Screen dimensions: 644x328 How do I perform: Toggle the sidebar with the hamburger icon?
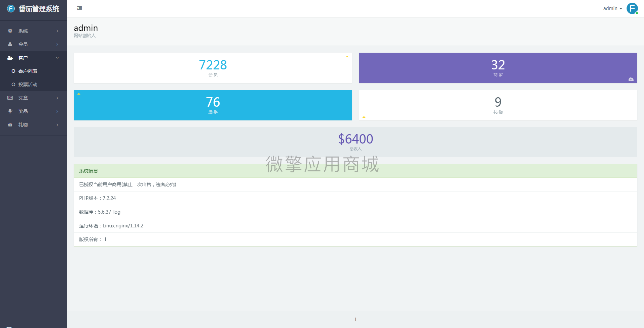79,8
